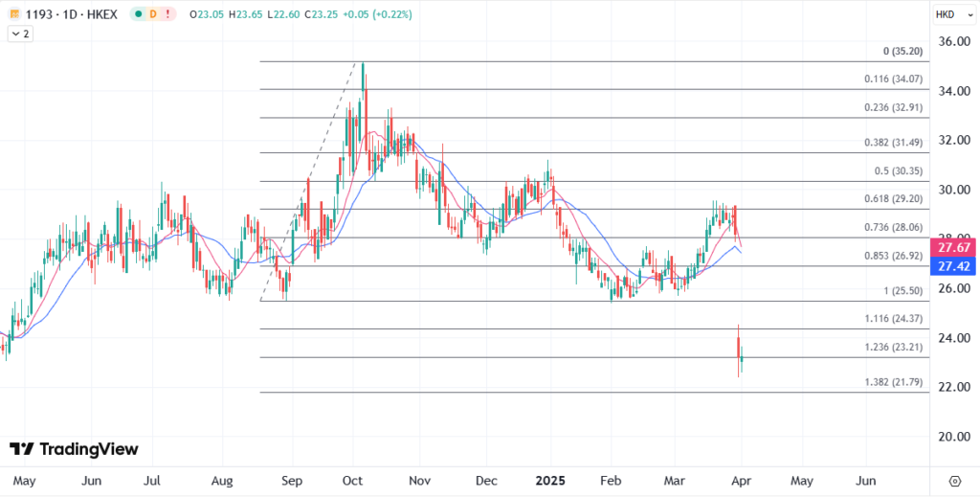Click the 2025 label on time axis
The height and width of the screenshot is (498, 980).
pos(551,479)
